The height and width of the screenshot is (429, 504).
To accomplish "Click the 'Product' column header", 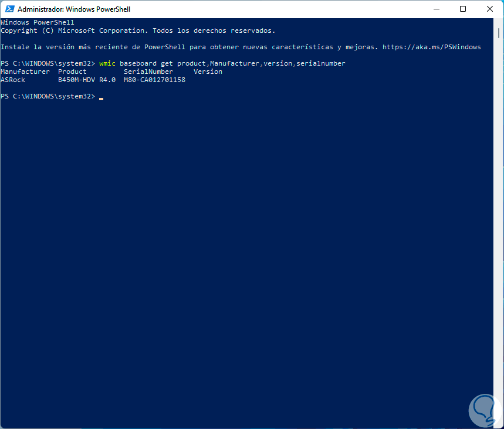I will tap(72, 71).
